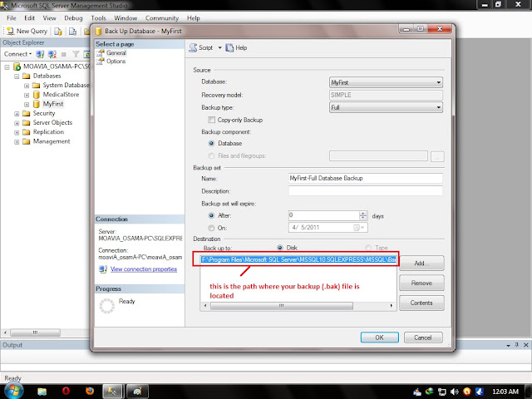Select the General page icon
The width and height of the screenshot is (532, 399).
click(100, 53)
